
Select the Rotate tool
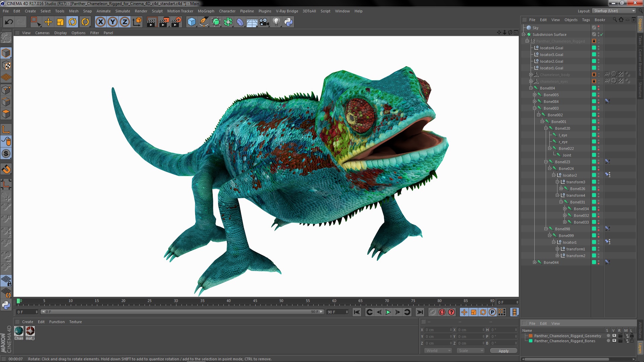(72, 22)
